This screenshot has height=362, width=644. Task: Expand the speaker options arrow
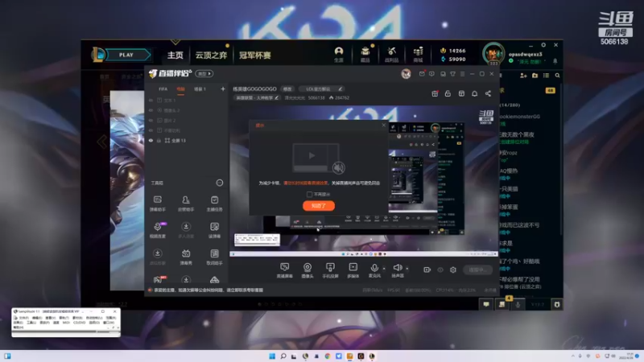[x=407, y=269]
